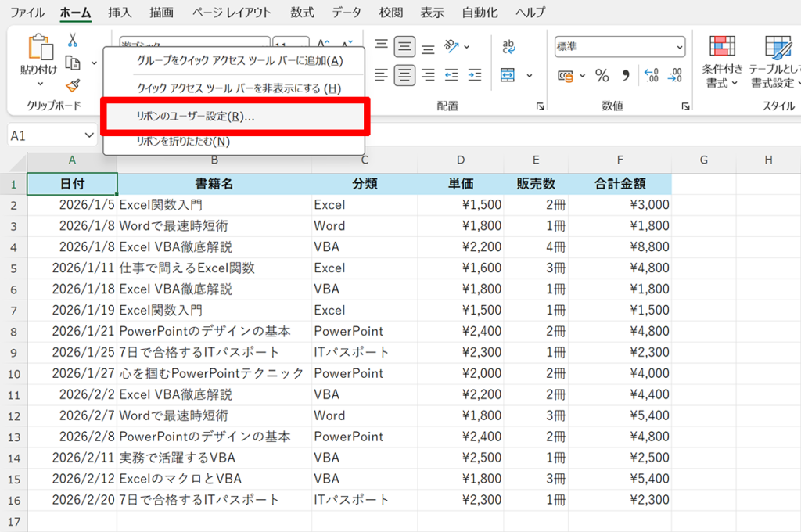Toggle middle vertical alignment
801x532 pixels.
coord(404,45)
